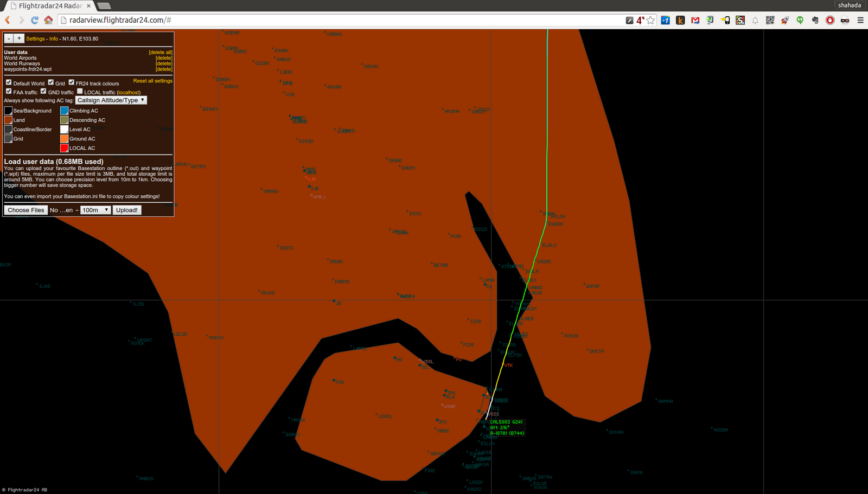
Task: Click the Upload! button
Action: [x=127, y=210]
